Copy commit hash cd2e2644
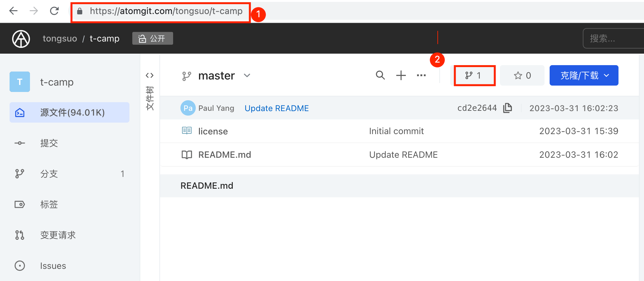The height and width of the screenshot is (281, 644). click(x=507, y=108)
